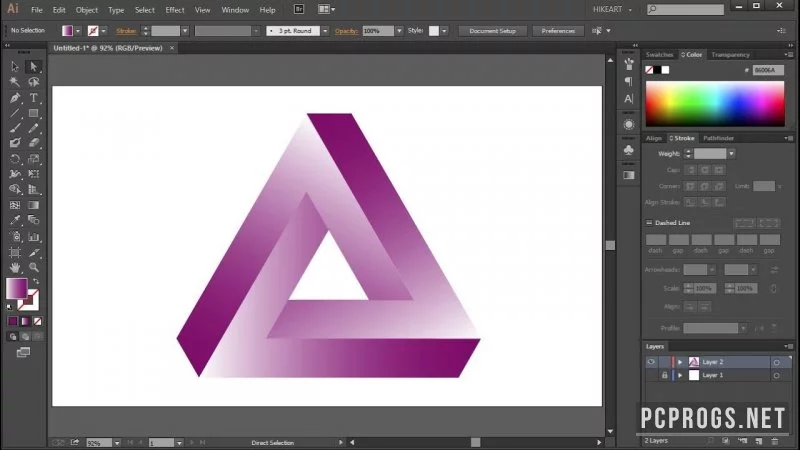Select the Mesh tool
The image size is (800, 450).
tap(14, 205)
